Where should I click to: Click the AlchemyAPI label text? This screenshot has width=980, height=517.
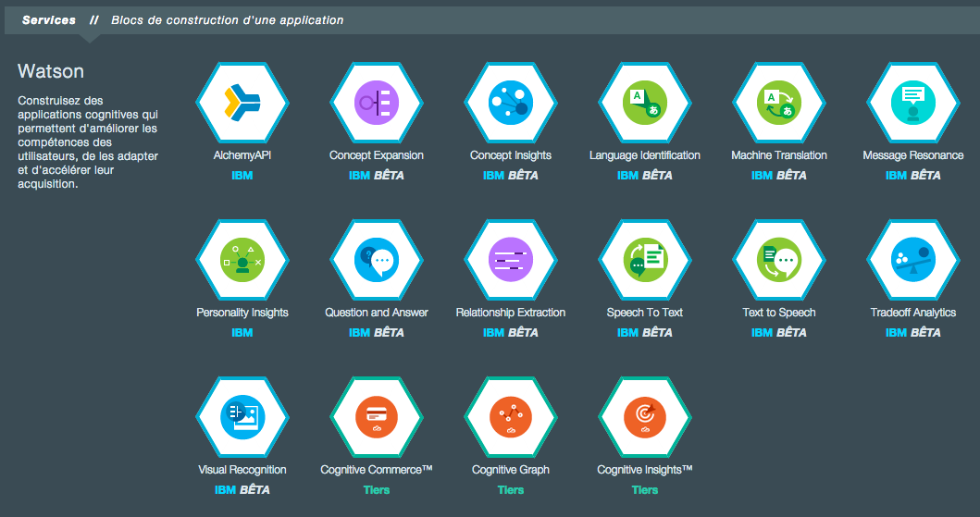242,155
